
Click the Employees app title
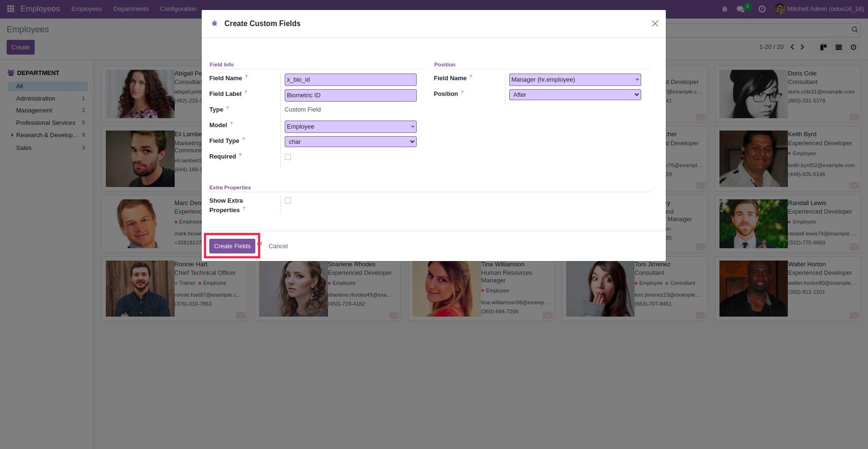40,9
